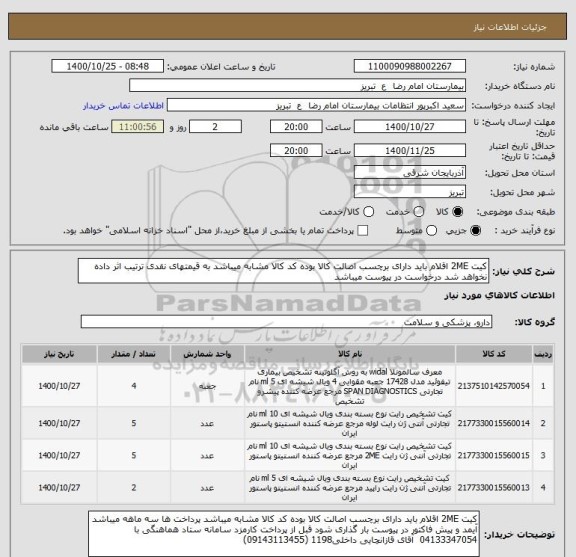The height and width of the screenshot is (557, 576).
Task: Click the quantity 2 in row 4
Action: click(134, 488)
